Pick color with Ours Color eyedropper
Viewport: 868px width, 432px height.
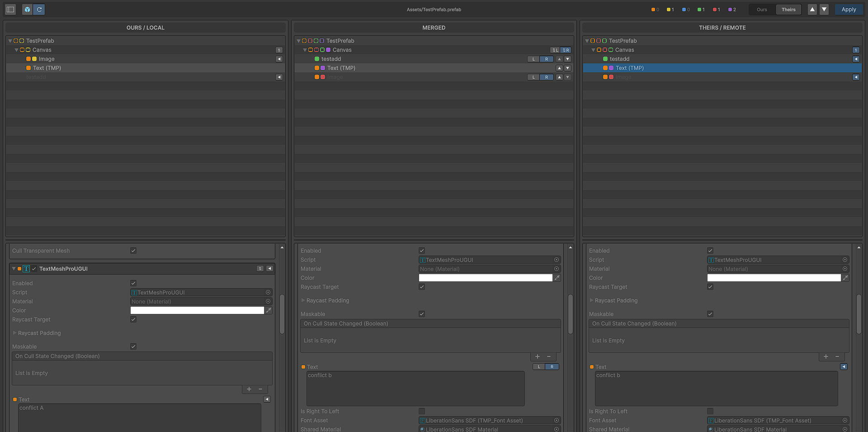pyautogui.click(x=269, y=310)
